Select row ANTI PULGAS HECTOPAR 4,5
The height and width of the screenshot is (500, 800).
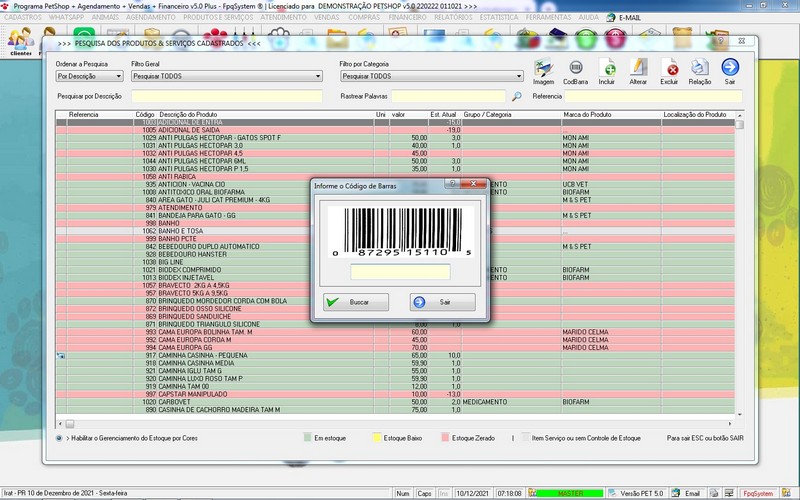pyautogui.click(x=395, y=153)
